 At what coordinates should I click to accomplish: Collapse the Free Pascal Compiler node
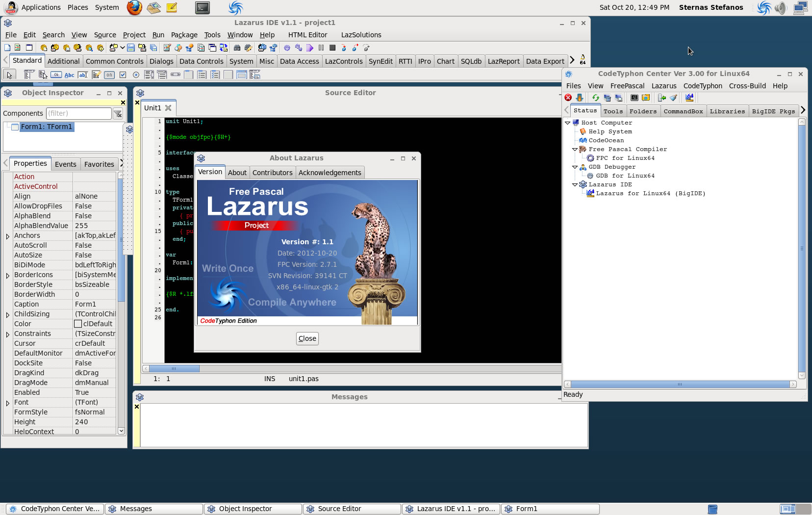[x=575, y=149]
